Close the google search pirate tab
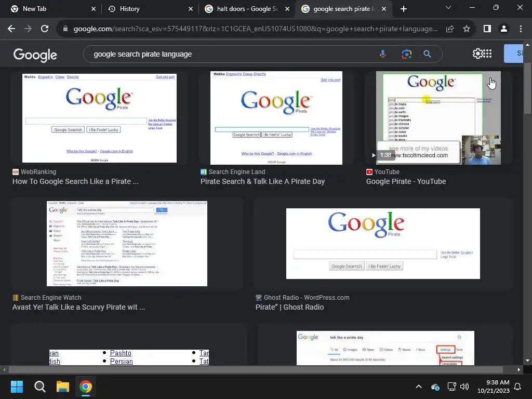This screenshot has width=532, height=399. (384, 9)
